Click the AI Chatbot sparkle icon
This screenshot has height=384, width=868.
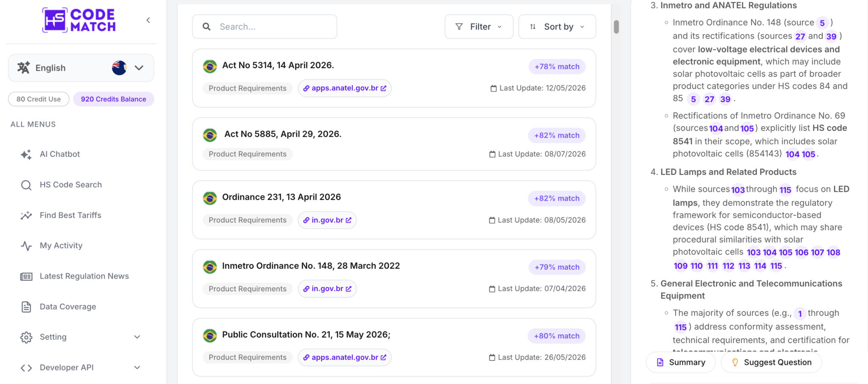click(26, 155)
